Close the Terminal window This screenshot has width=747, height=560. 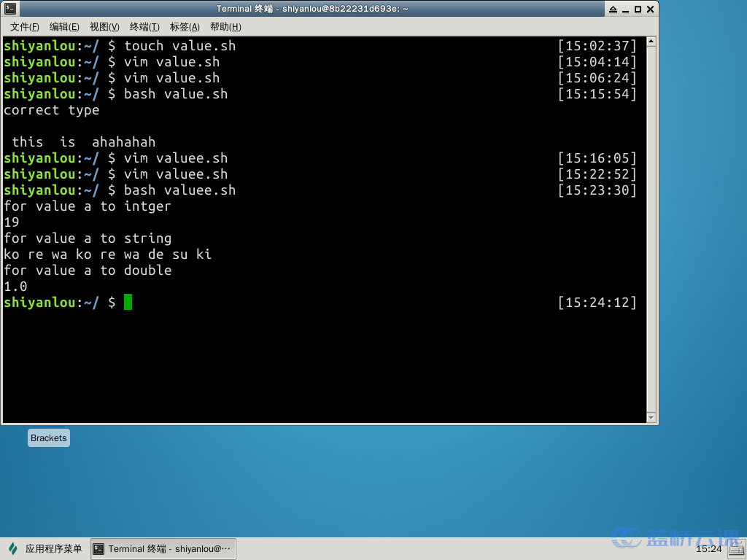(x=650, y=9)
